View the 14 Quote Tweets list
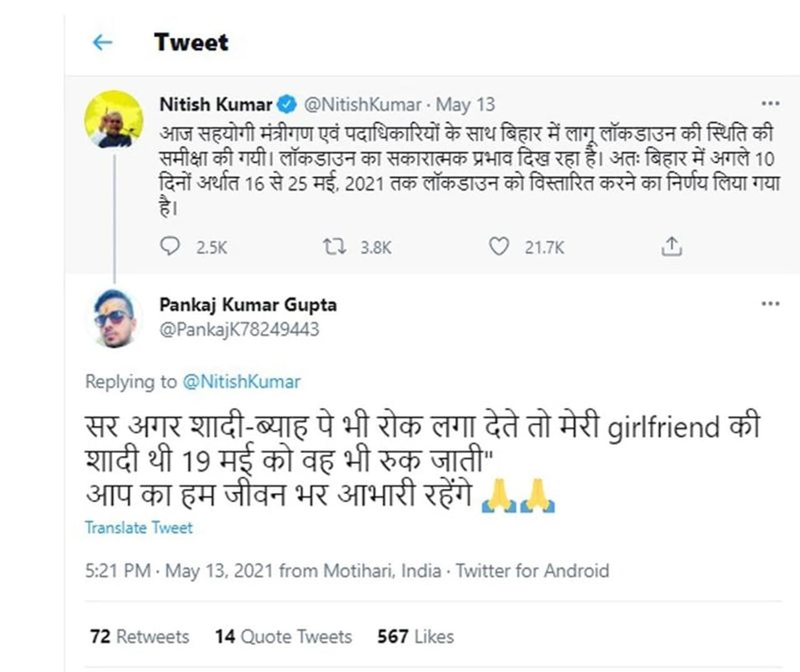The width and height of the screenshot is (800, 672). tap(283, 636)
